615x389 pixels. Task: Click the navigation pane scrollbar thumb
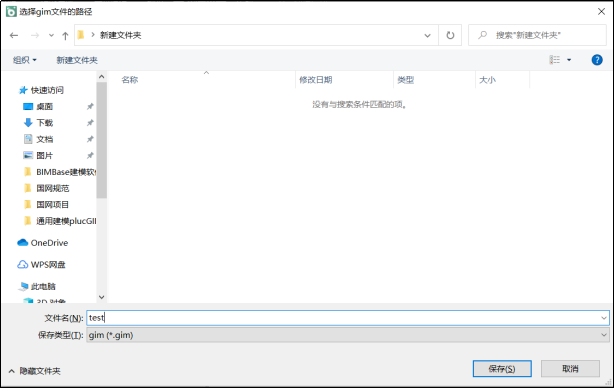[x=102, y=140]
